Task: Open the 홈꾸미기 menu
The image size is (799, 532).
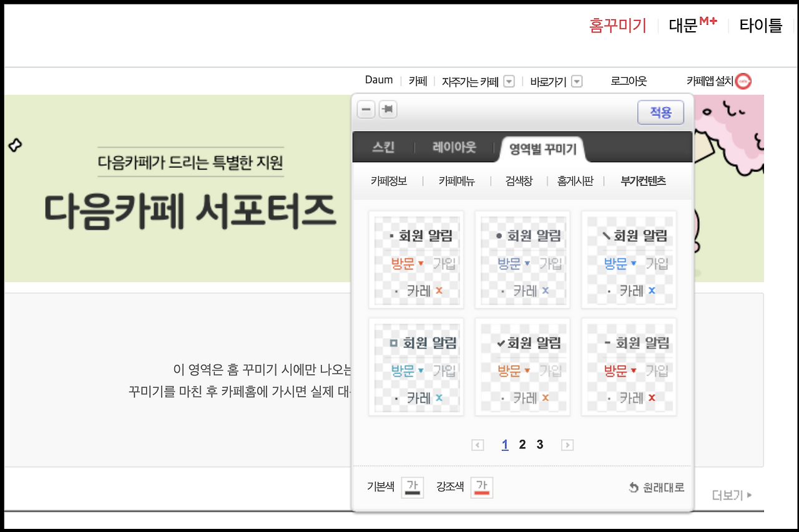Action: point(618,26)
